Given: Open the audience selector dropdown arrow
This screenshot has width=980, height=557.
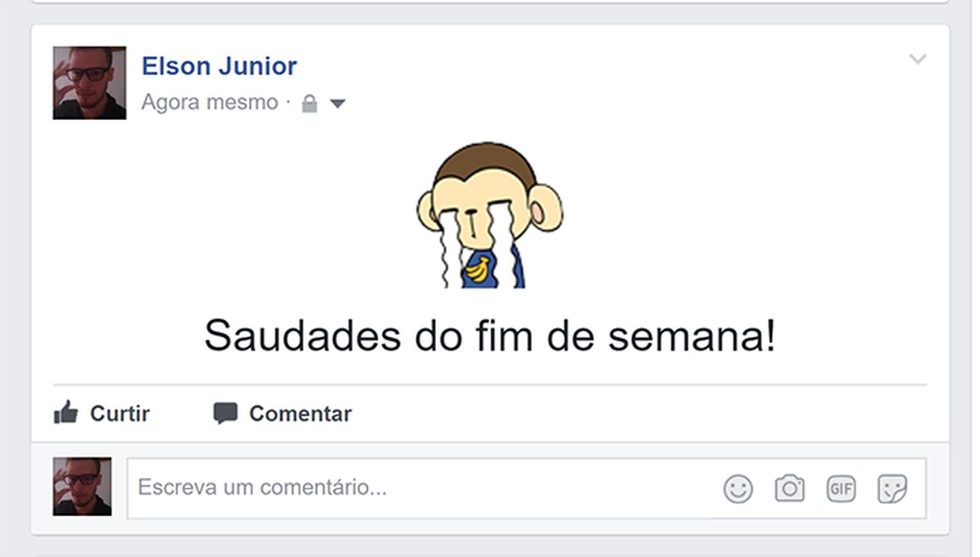Looking at the screenshot, I should [x=338, y=103].
